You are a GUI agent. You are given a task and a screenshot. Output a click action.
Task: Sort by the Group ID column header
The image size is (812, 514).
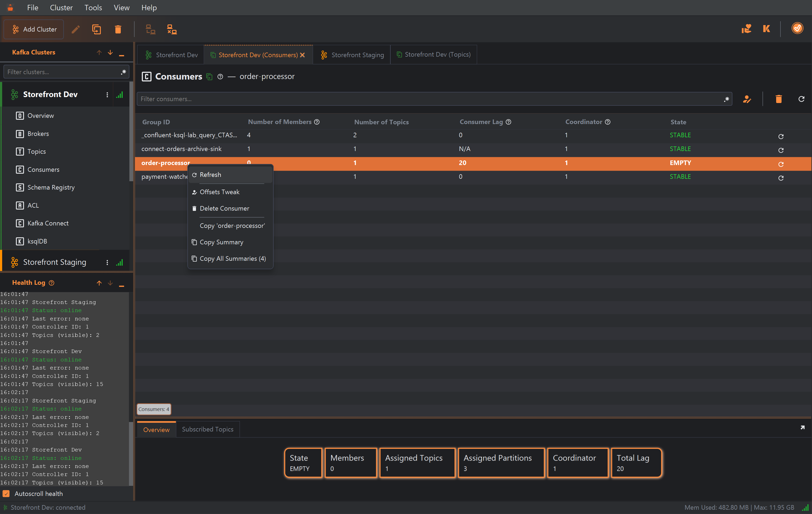(156, 122)
